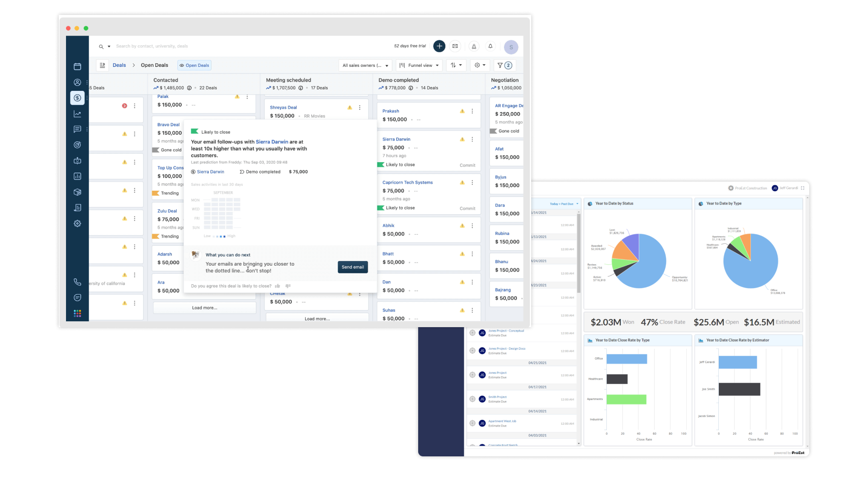Open the contacts icon in left sidebar
Screen dimensions: 868x488
pyautogui.click(x=76, y=82)
